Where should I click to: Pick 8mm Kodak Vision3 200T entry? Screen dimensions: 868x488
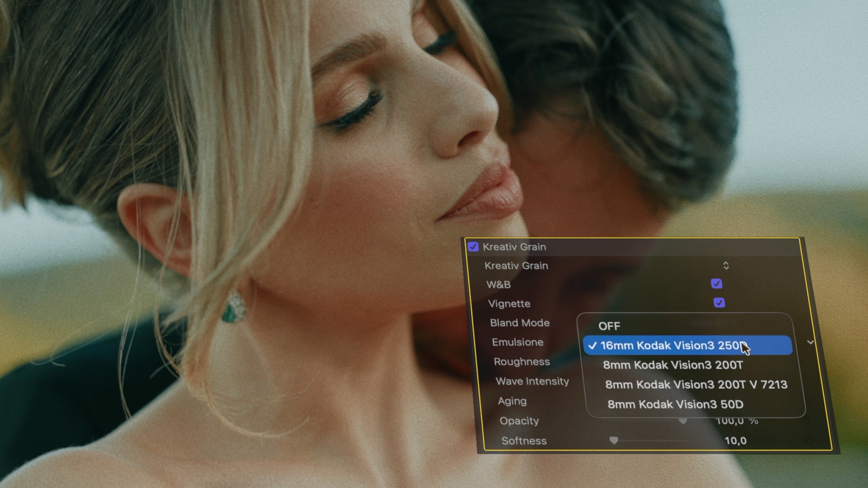[x=672, y=365]
